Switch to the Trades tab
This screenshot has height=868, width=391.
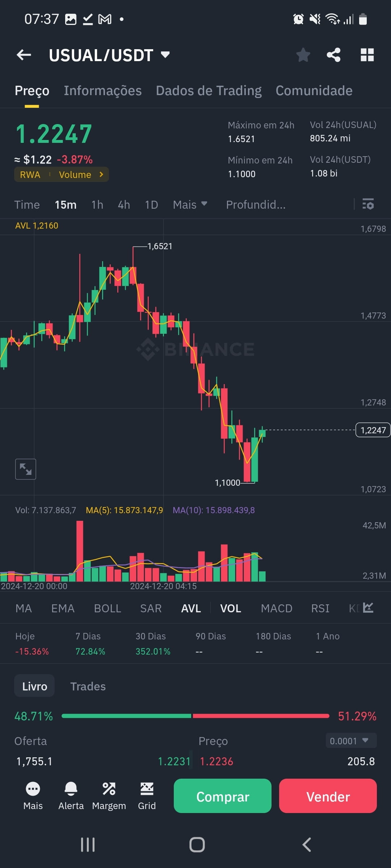click(x=88, y=686)
